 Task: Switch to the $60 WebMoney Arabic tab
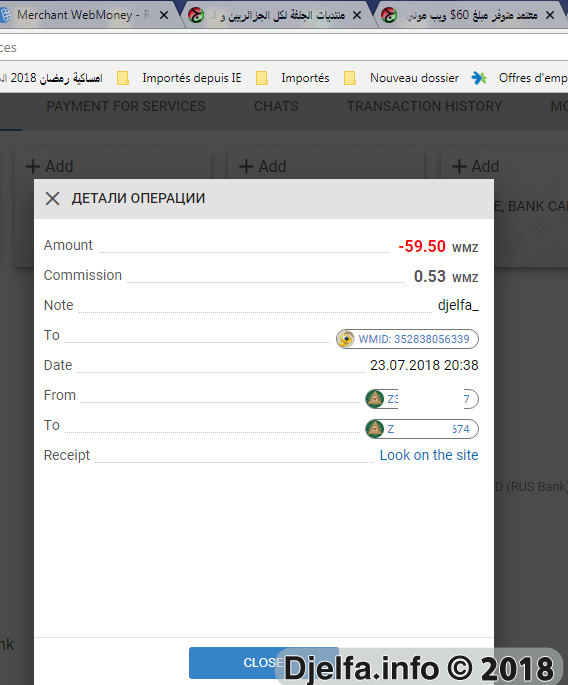(x=470, y=15)
